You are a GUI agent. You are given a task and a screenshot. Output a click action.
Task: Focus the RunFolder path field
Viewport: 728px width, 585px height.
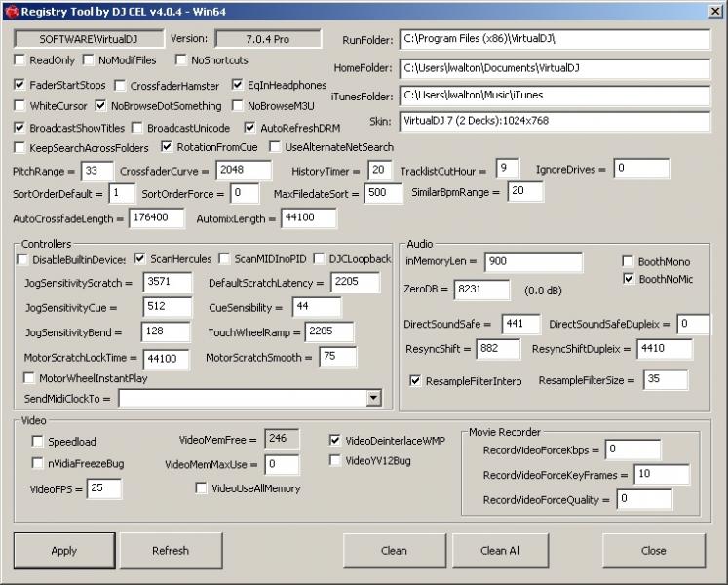(554, 40)
